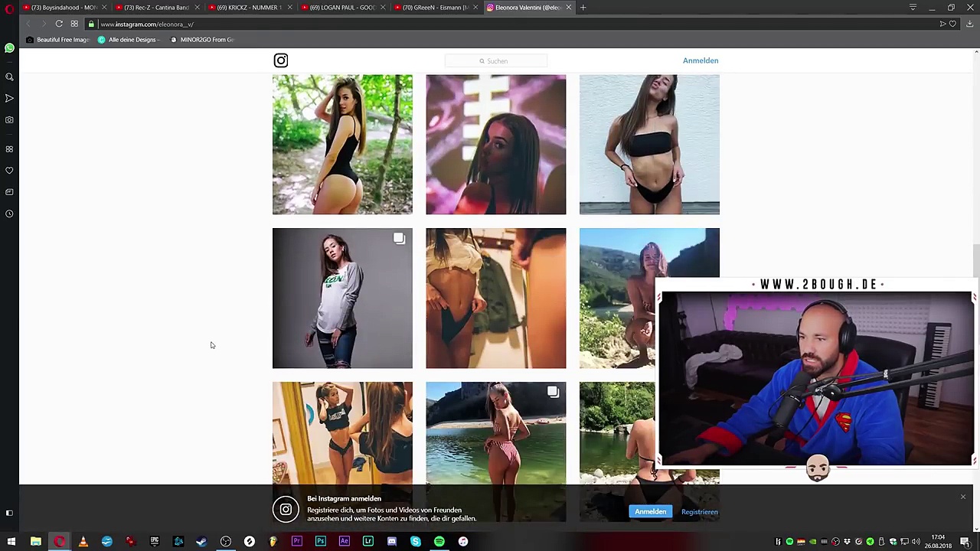980x551 pixels.
Task: Click Registrieren link in bottom banner
Action: [x=699, y=512]
